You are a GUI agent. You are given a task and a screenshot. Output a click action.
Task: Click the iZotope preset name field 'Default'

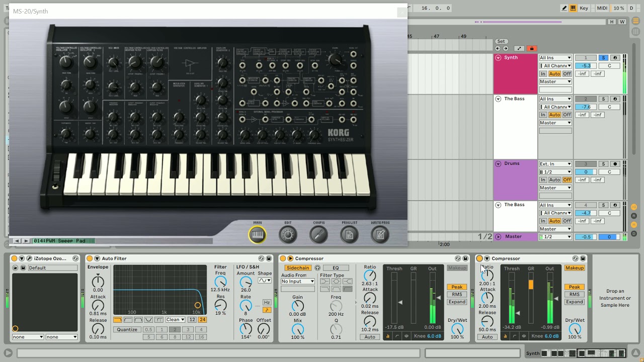[x=52, y=268]
